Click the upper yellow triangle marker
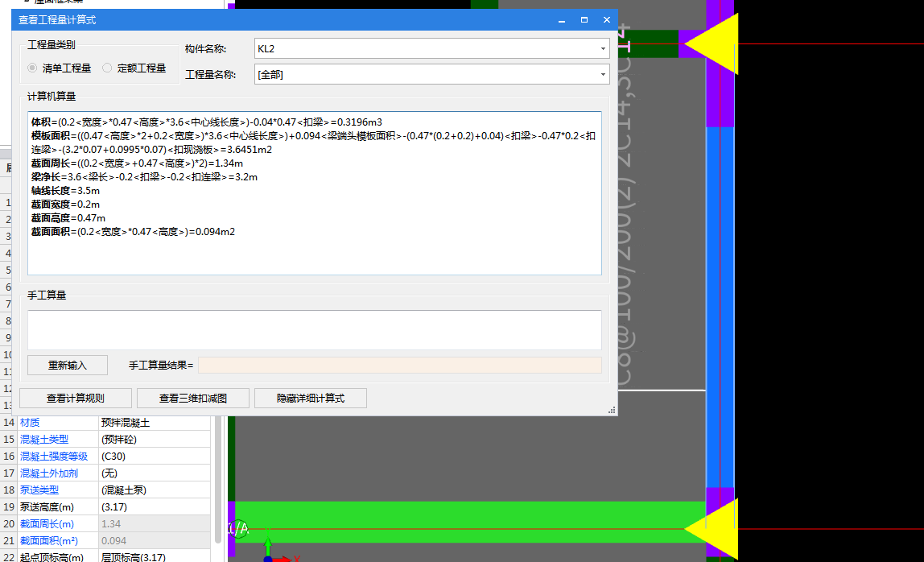924x562 pixels. point(716,43)
